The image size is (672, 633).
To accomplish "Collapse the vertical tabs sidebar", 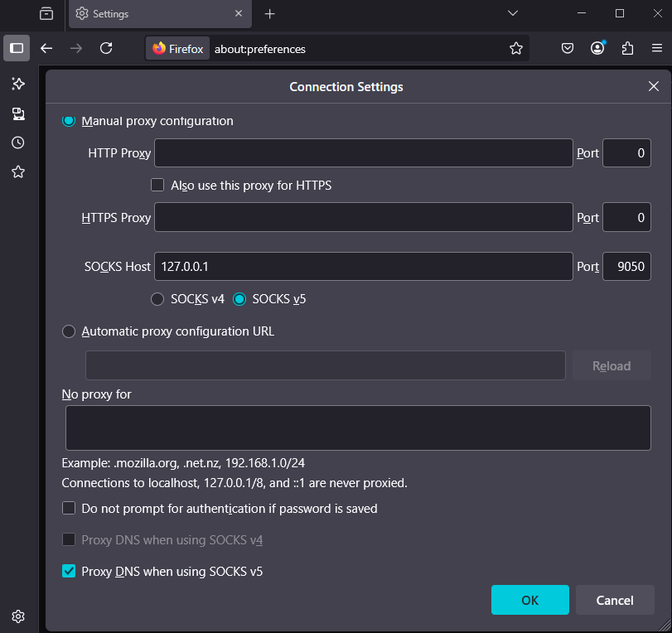I will (x=17, y=48).
